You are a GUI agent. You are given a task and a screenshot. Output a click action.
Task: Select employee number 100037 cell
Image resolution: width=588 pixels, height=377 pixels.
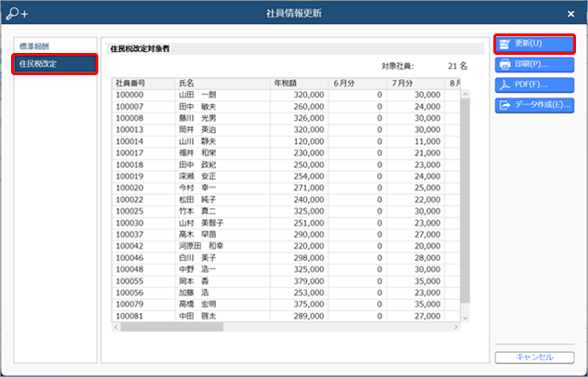point(143,234)
